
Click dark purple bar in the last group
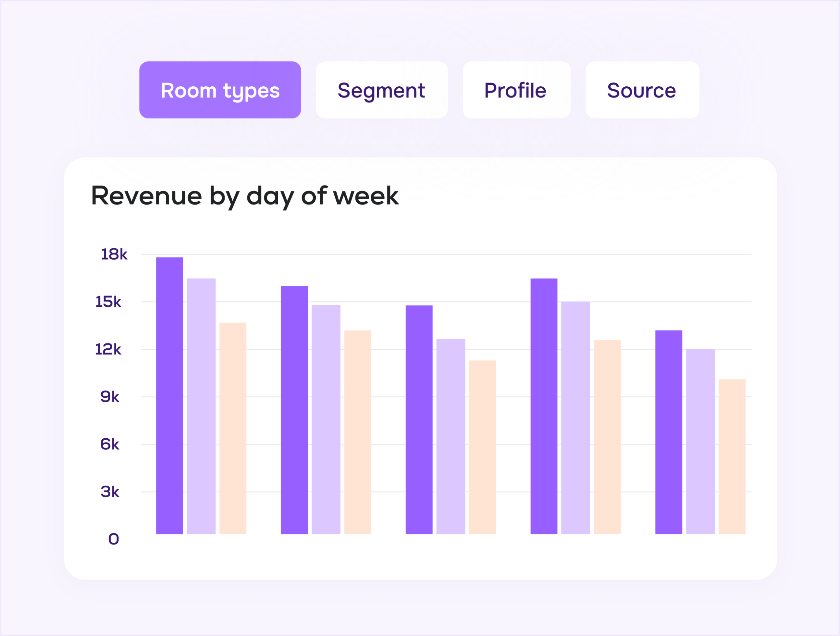pyautogui.click(x=668, y=432)
